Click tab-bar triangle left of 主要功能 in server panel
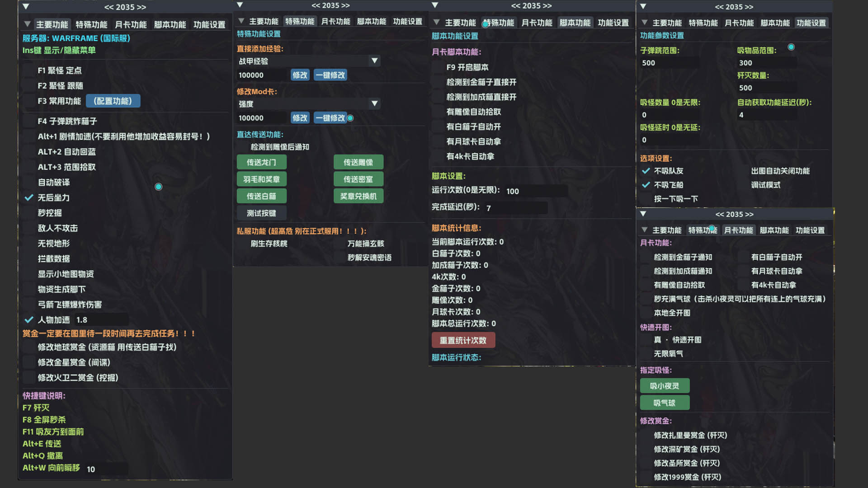Screen dimensions: 868x488 point(27,24)
